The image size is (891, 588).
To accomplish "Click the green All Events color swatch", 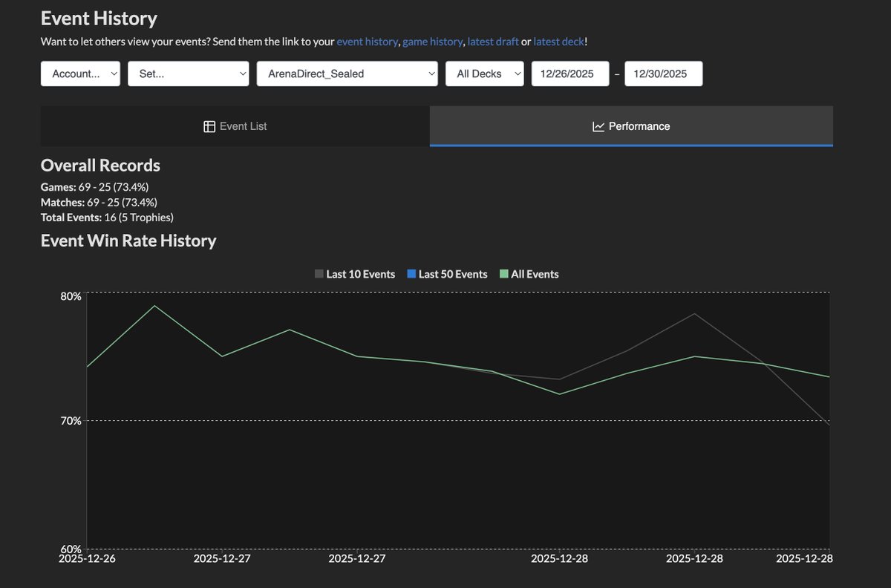I will pos(504,274).
